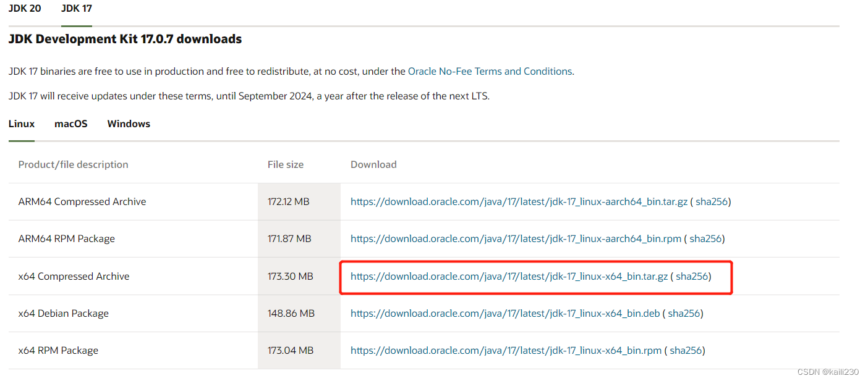Image resolution: width=868 pixels, height=381 pixels.
Task: Click the 'File size' column header
Action: pos(286,164)
